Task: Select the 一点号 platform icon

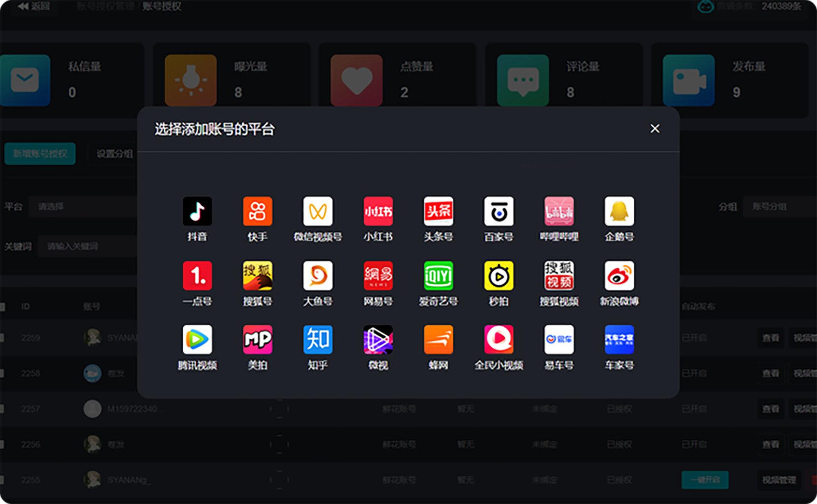Action: 197,276
